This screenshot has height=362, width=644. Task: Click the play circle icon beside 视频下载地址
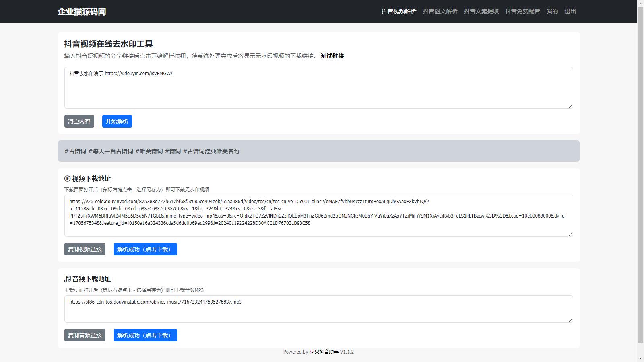(x=67, y=179)
